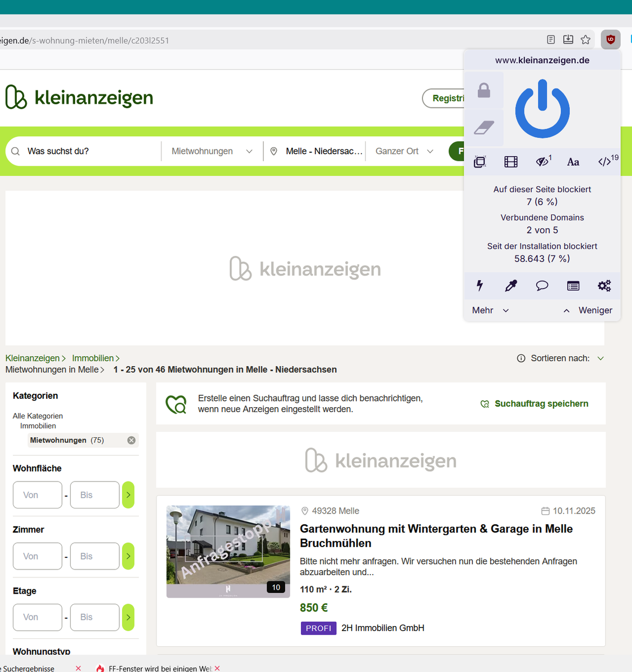Click the info icon next to Sortieren nach
The image size is (632, 672).
coord(521,358)
